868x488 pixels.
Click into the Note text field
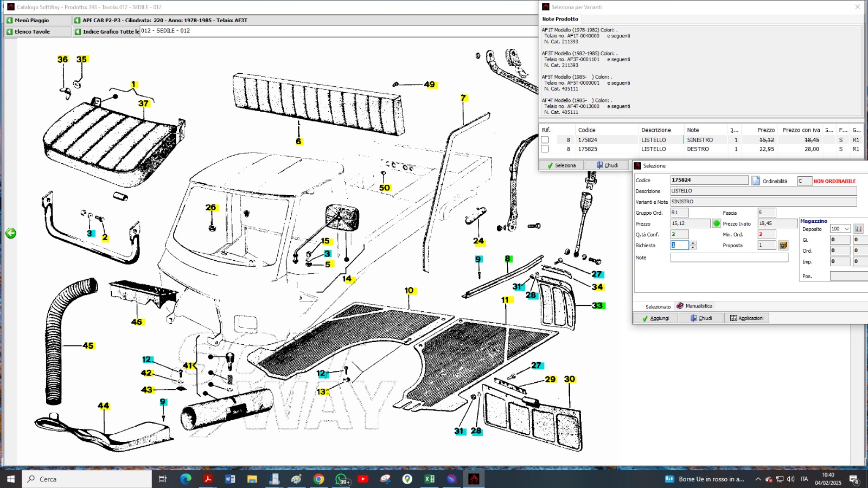click(x=729, y=258)
